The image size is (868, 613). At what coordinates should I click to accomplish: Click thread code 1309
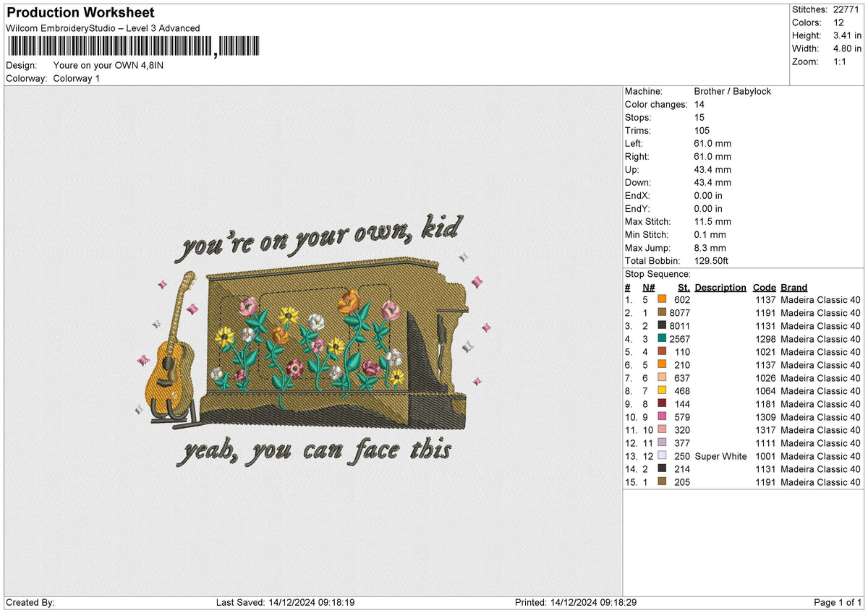[x=765, y=417]
